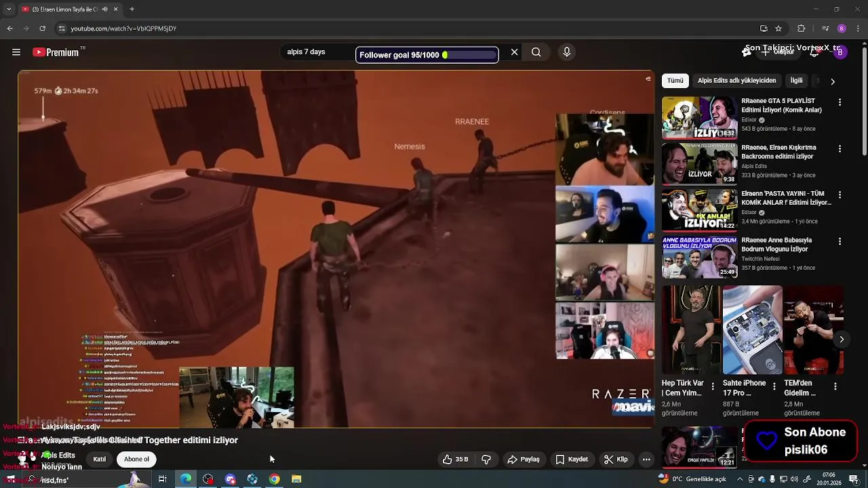Open the RRaenee GTA 5 PLAYLİST thumbnail

699,117
